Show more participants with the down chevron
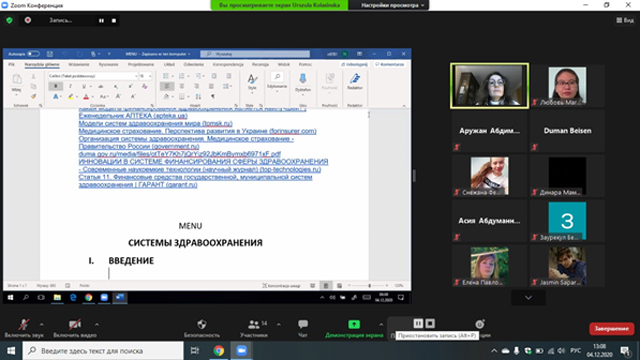This screenshot has width=640, height=360. point(528,298)
